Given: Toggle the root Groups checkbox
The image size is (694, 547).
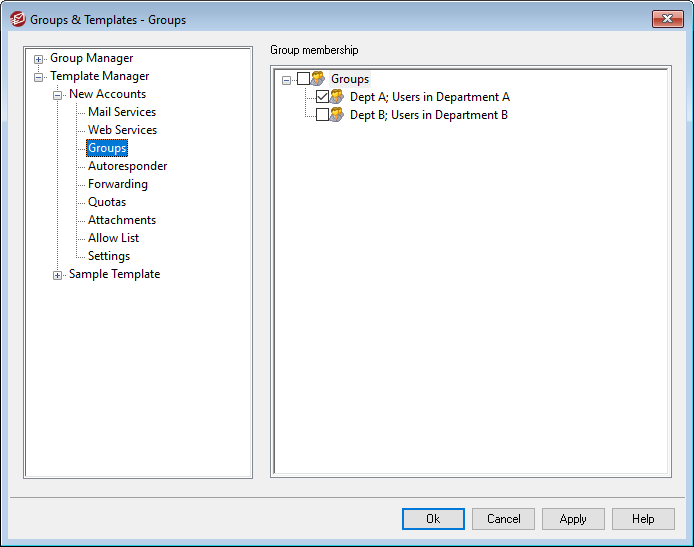Looking at the screenshot, I should (x=303, y=79).
